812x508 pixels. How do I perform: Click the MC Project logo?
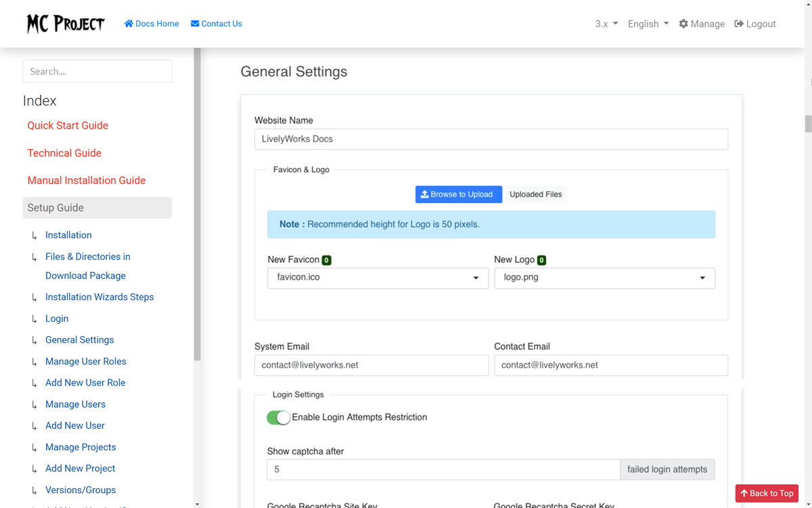(66, 24)
